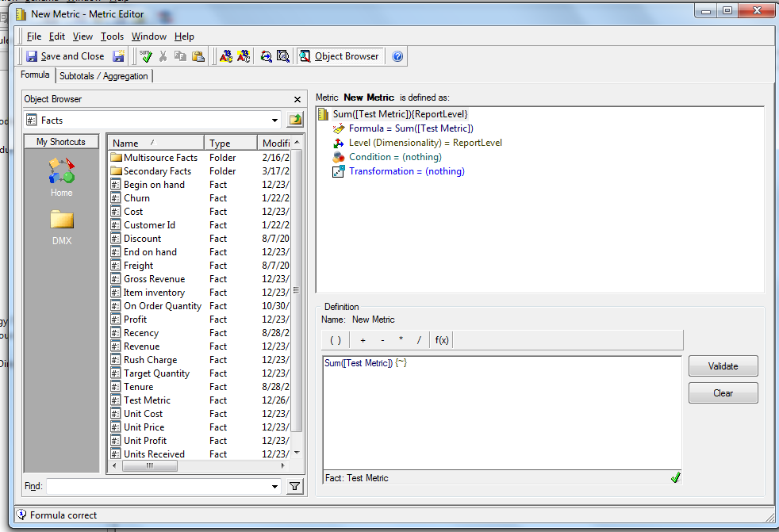Screen dimensions: 779x532
Task: Toggle the filter funnel beside Find
Action: coord(294,484)
